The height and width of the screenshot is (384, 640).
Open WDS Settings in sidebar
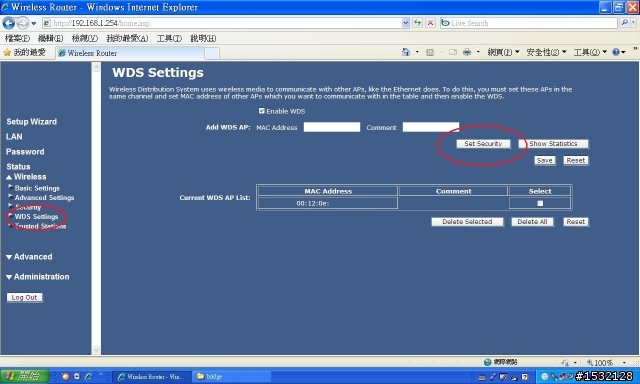click(36, 217)
